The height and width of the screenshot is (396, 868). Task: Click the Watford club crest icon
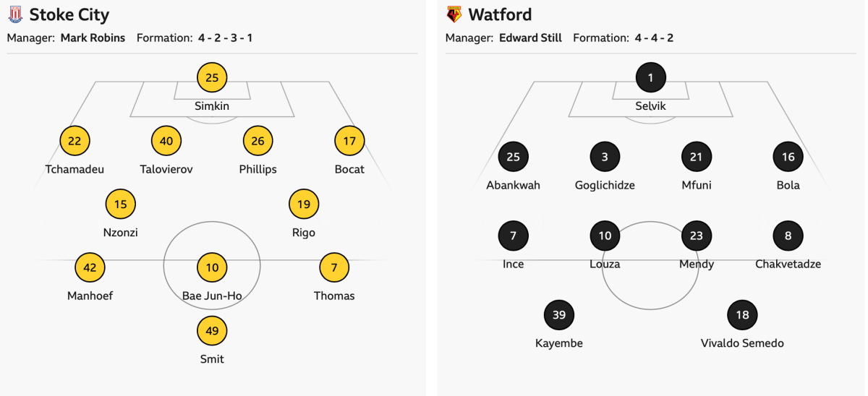point(454,14)
